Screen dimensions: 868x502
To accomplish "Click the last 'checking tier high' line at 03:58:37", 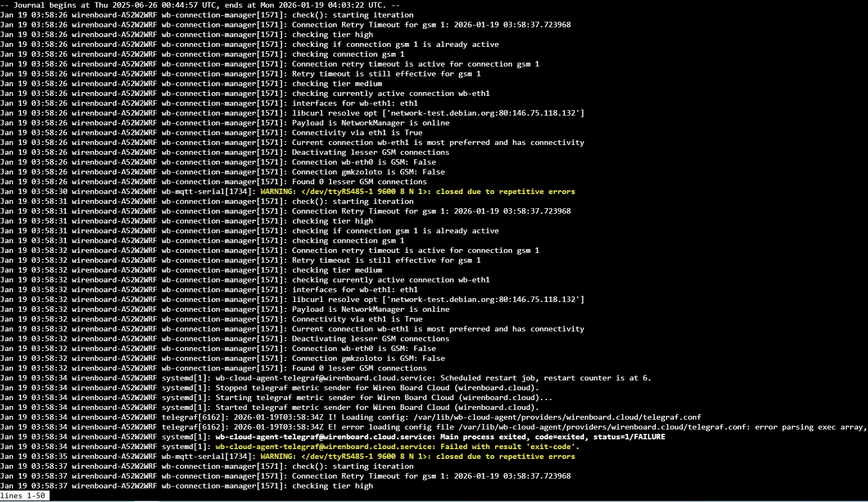I will (332, 486).
